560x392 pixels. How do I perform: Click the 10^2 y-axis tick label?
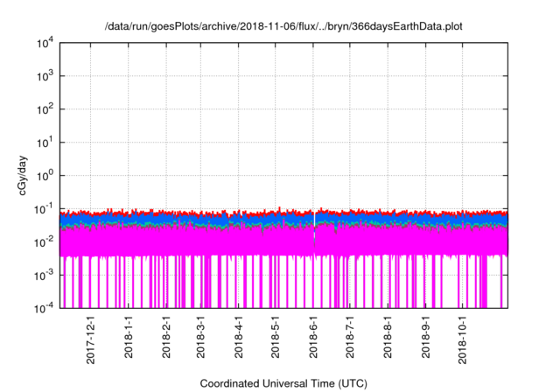[45, 109]
